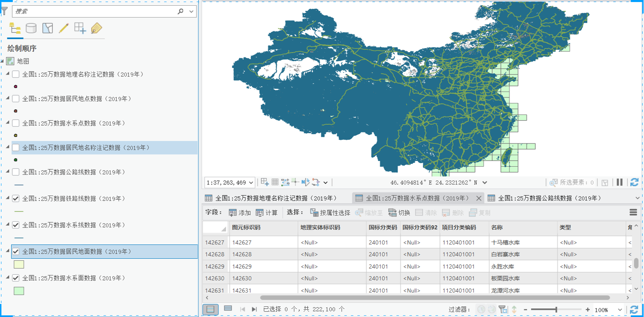Screen dimensions: 644x317
Task: Pause map drawing with the pause icon
Action: (x=620, y=182)
